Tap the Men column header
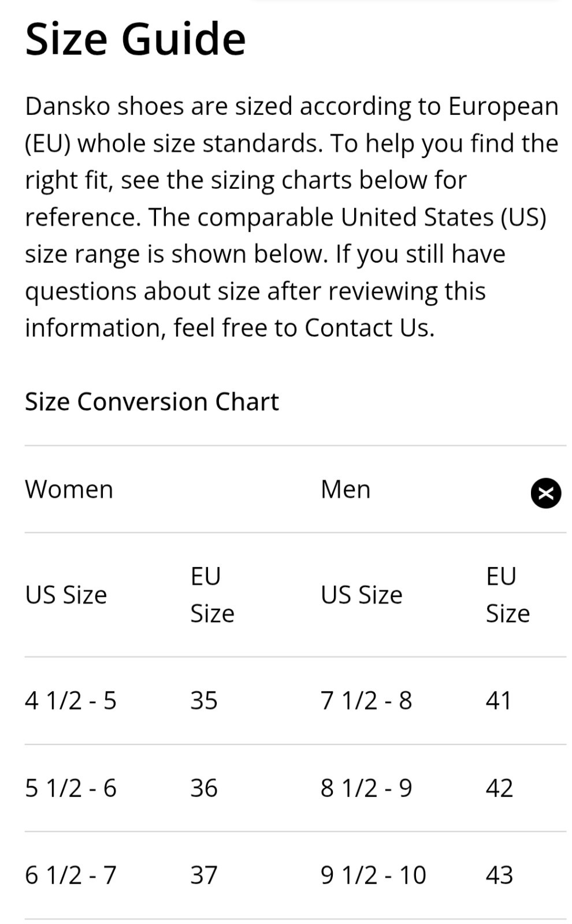 (346, 489)
